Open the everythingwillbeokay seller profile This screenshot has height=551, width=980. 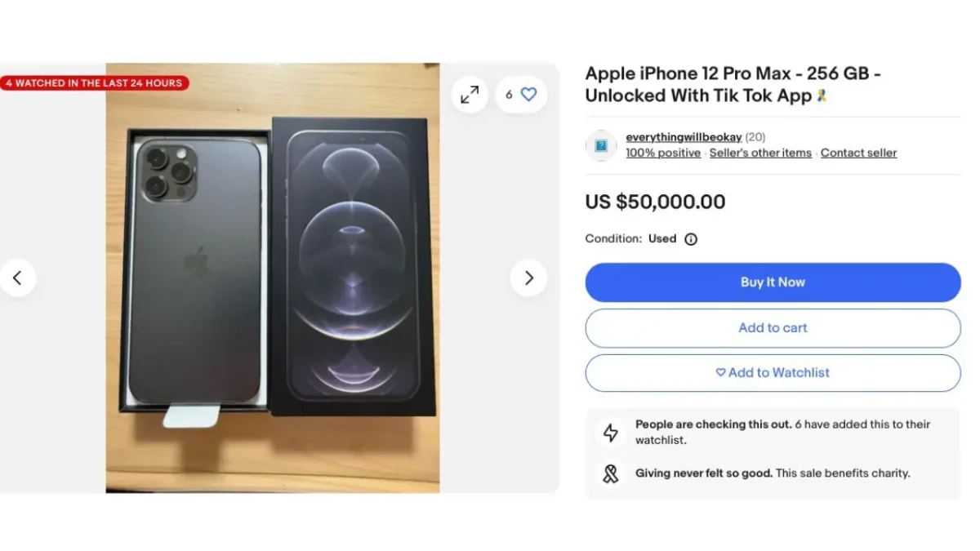[x=684, y=137]
